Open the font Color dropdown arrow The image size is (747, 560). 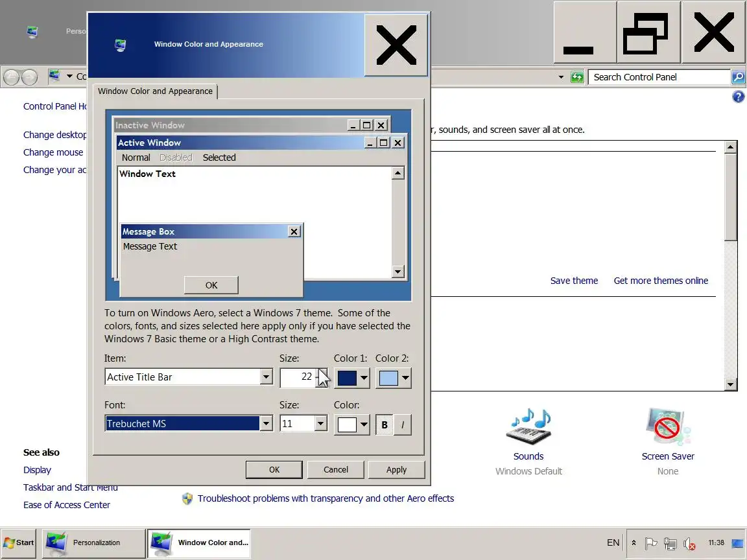(x=364, y=425)
